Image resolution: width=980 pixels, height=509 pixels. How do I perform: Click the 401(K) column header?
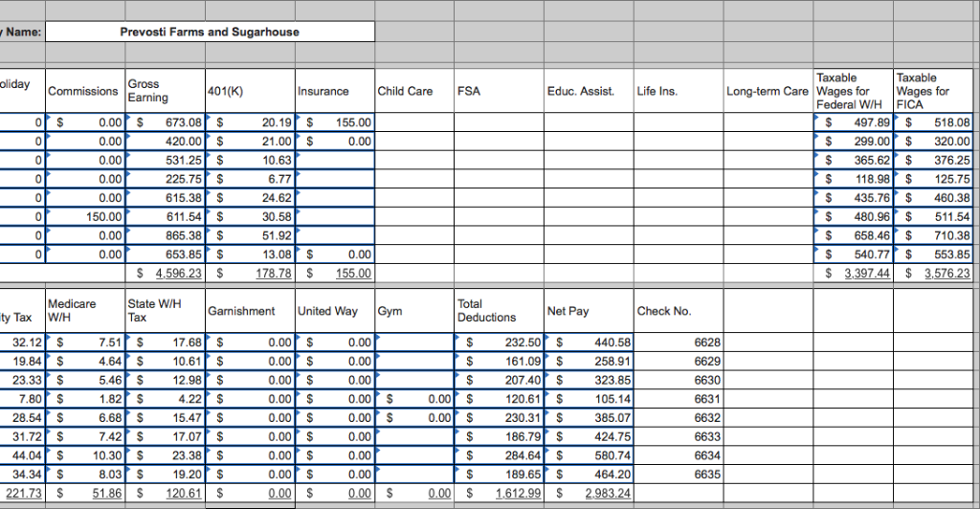(x=250, y=91)
